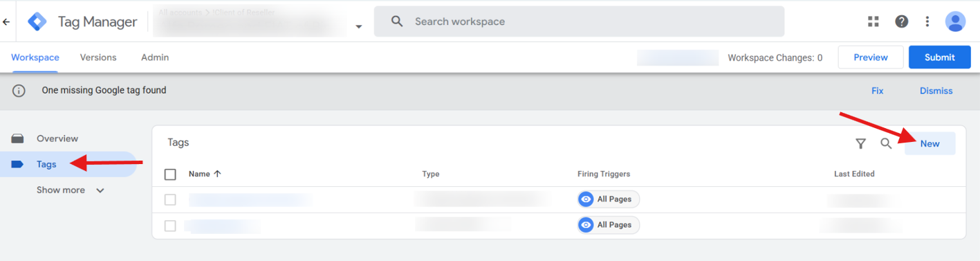Click the Tag Manager title text
Screen dimensions: 980x261
point(98,21)
